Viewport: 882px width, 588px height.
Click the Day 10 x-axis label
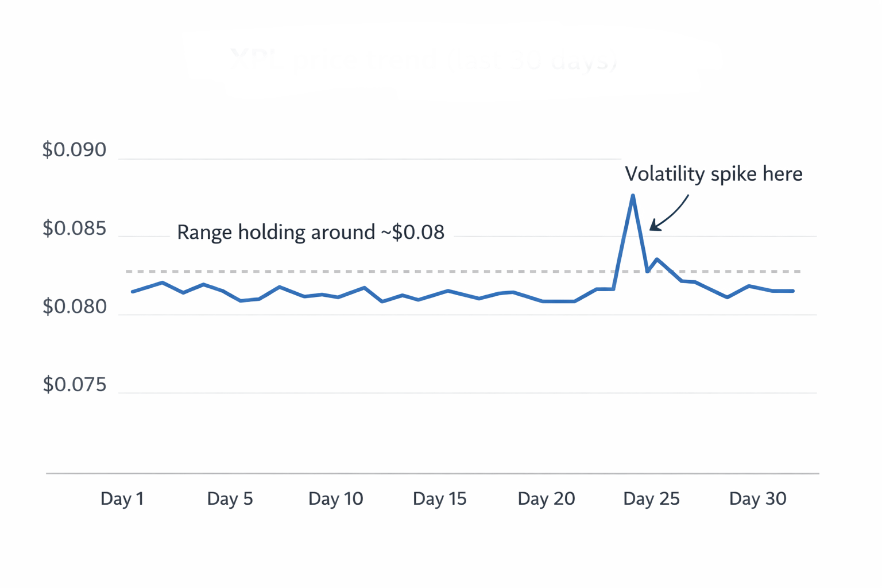(x=335, y=498)
